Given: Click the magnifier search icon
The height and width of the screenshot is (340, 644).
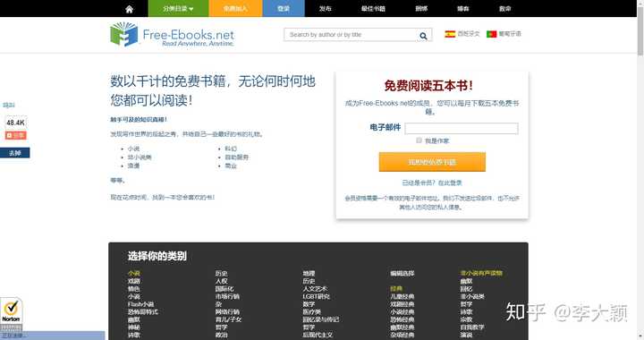Looking at the screenshot, I should [423, 36].
